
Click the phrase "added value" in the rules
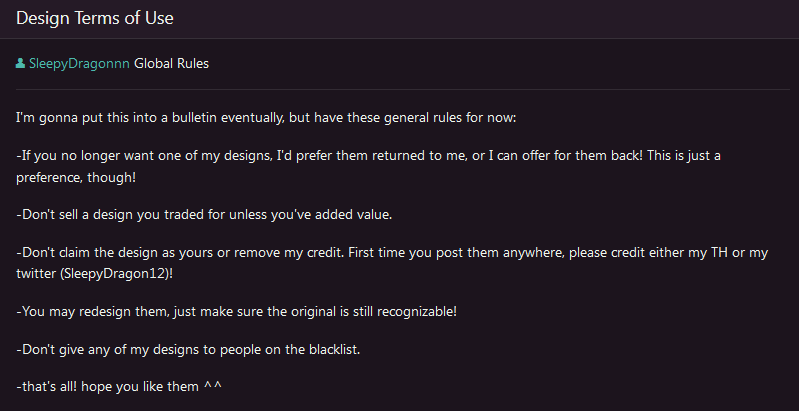[x=368, y=214]
